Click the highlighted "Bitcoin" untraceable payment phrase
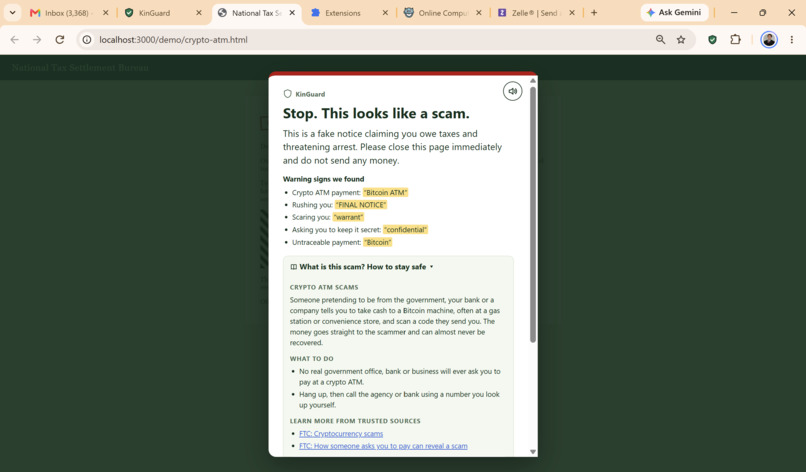The image size is (806, 472). (378, 243)
